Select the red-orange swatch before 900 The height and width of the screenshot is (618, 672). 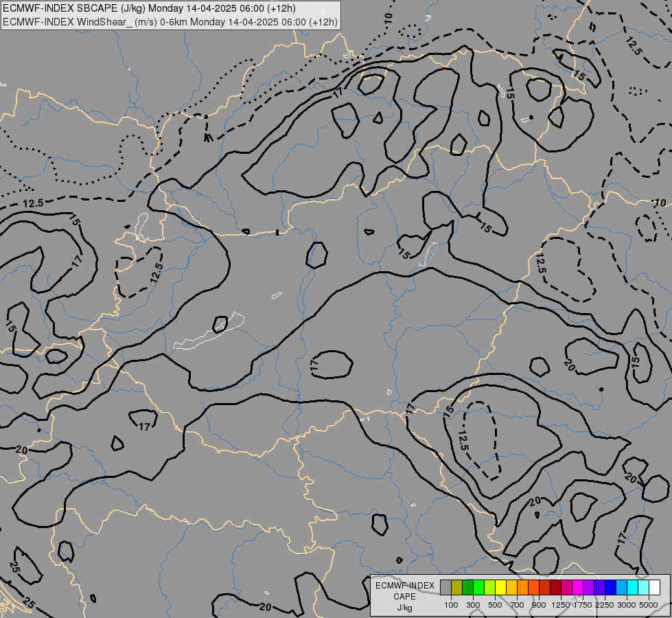coord(533,588)
